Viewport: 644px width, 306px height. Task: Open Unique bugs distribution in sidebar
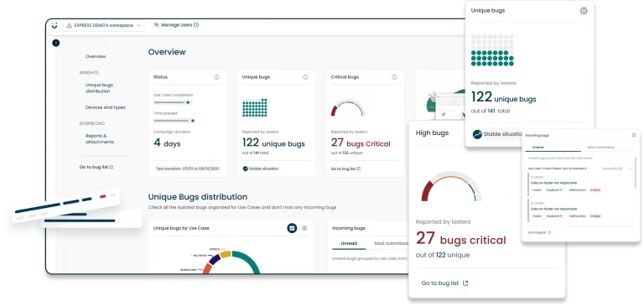pyautogui.click(x=98, y=88)
